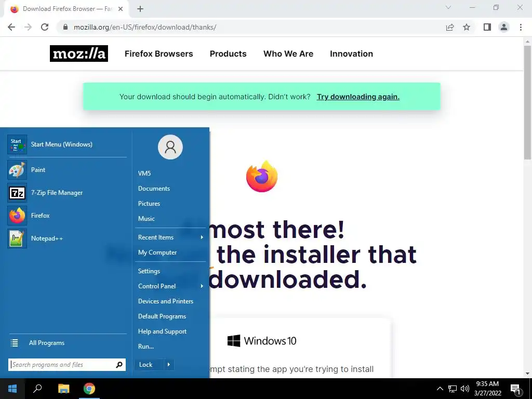Open VM5 user folder
Screen dimensions: 532x399
(x=144, y=174)
